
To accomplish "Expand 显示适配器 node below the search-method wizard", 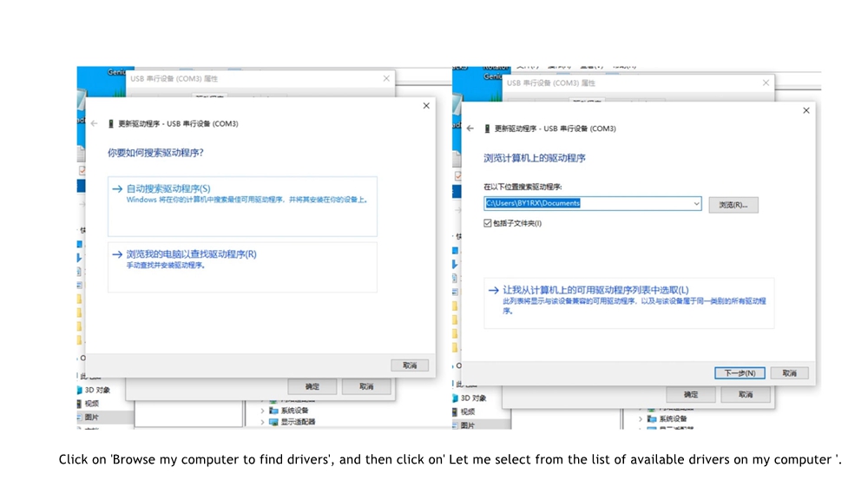I will pos(263,422).
